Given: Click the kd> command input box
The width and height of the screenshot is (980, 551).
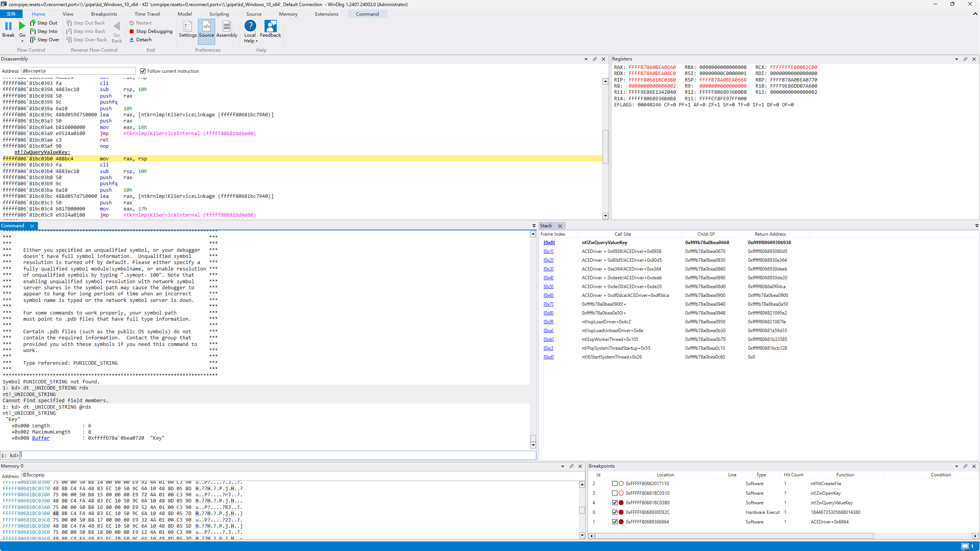Looking at the screenshot, I should tap(278, 455).
